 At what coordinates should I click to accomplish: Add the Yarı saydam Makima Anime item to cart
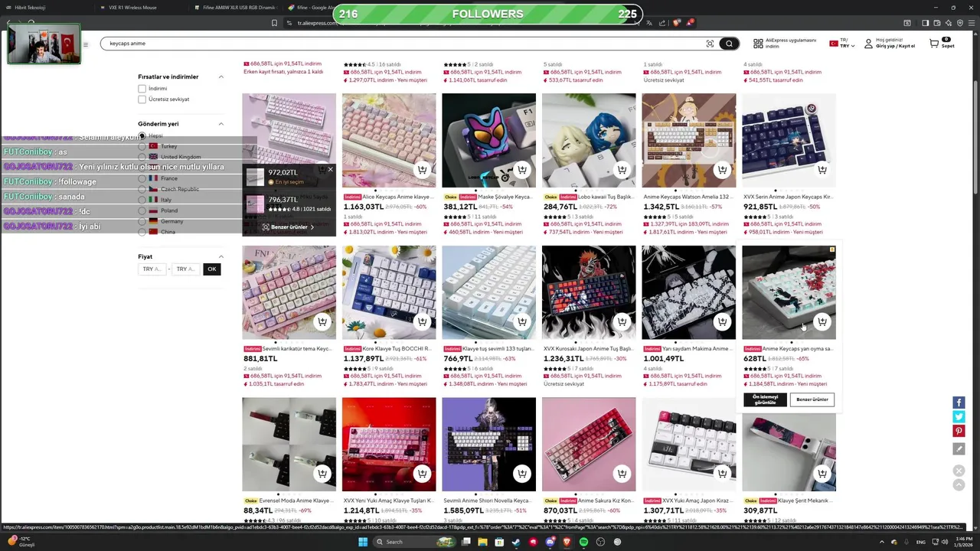pos(722,322)
